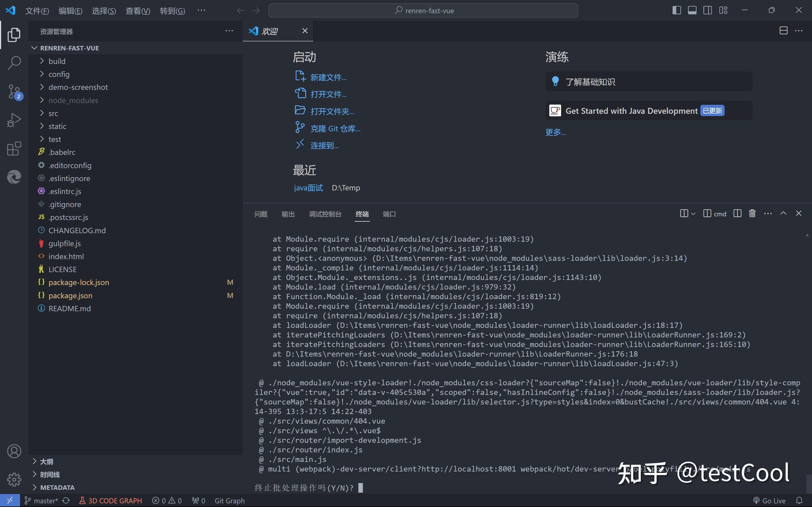Split the terminal panel
Image resolution: width=812 pixels, height=507 pixels.
pyautogui.click(x=737, y=213)
